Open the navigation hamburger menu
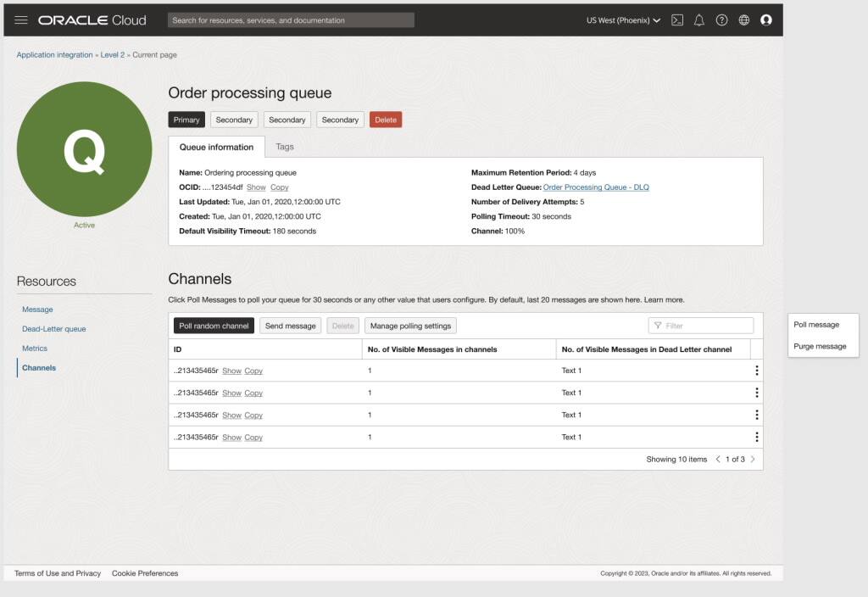Screen dimensions: 868x597 tap(21, 20)
